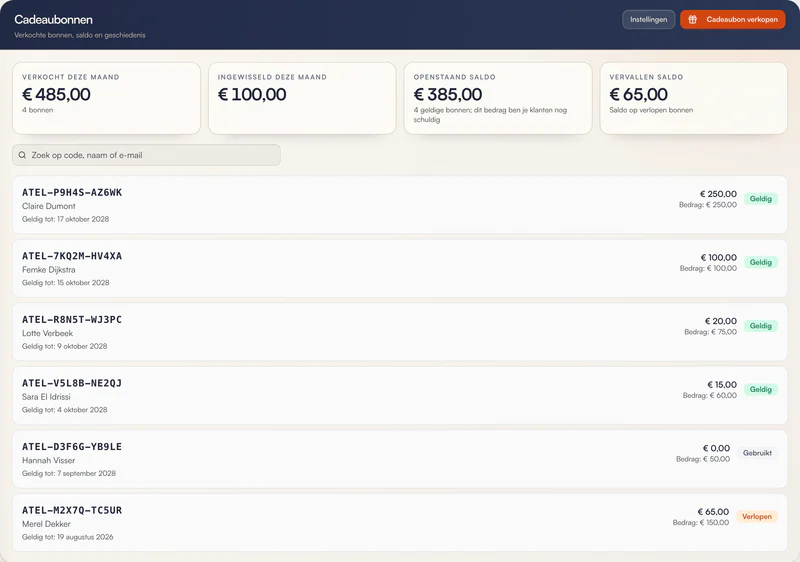Click 'Geldig tot: 17 oktober 2028' date
Screen dimensions: 800x562
[x=65, y=219]
